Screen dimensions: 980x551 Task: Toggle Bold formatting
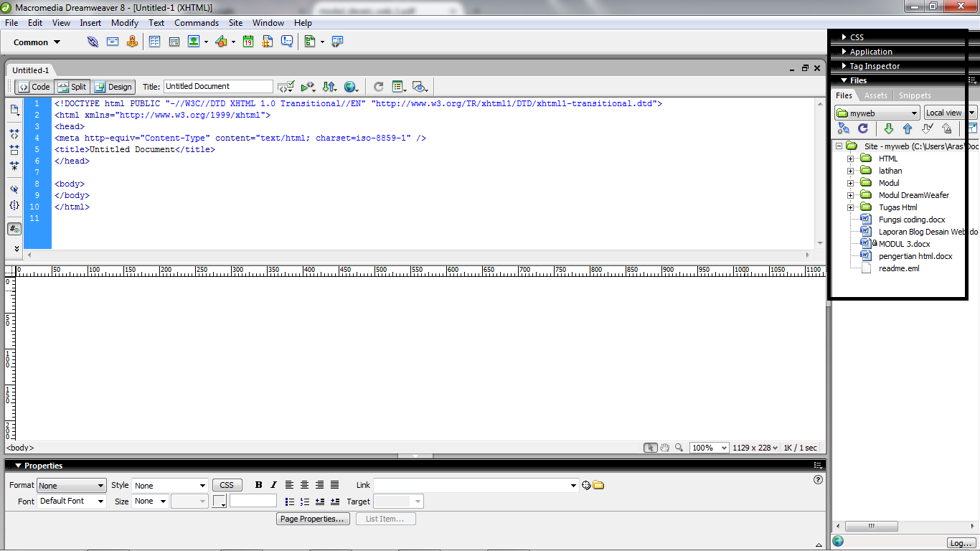click(x=258, y=485)
